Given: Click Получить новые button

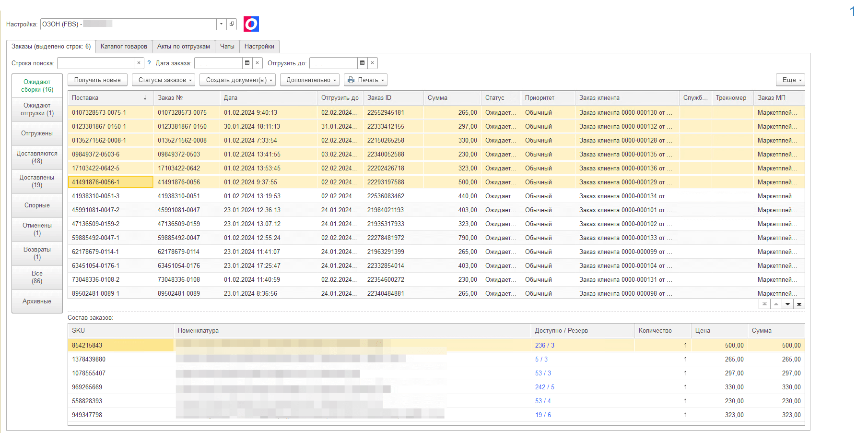Looking at the screenshot, I should tap(97, 80).
